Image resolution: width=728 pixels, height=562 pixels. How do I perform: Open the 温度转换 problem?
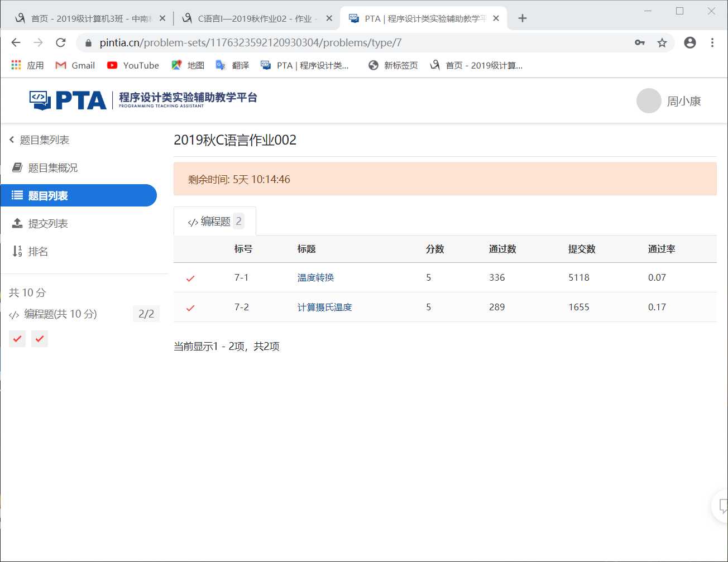pos(314,277)
